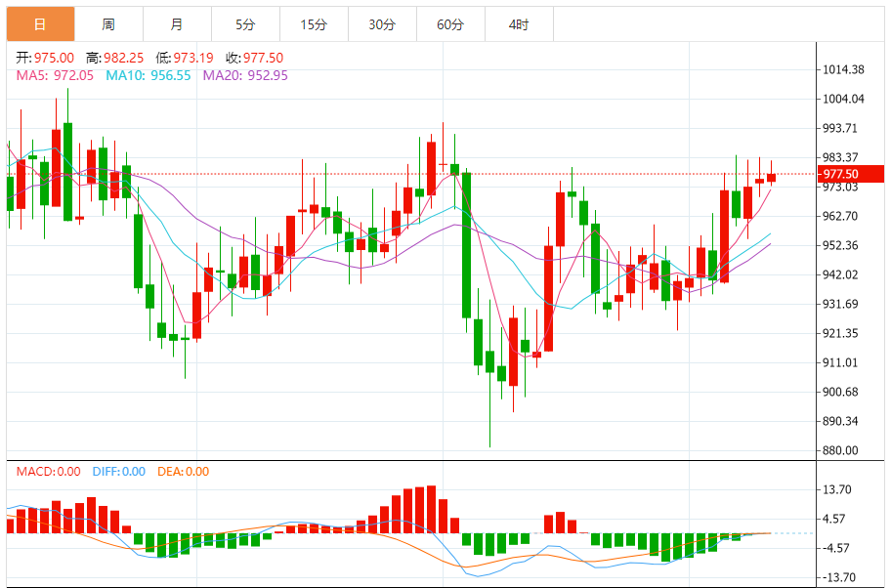
Task: Click the DIFF:0.00 indicator label
Action: pyautogui.click(x=119, y=472)
